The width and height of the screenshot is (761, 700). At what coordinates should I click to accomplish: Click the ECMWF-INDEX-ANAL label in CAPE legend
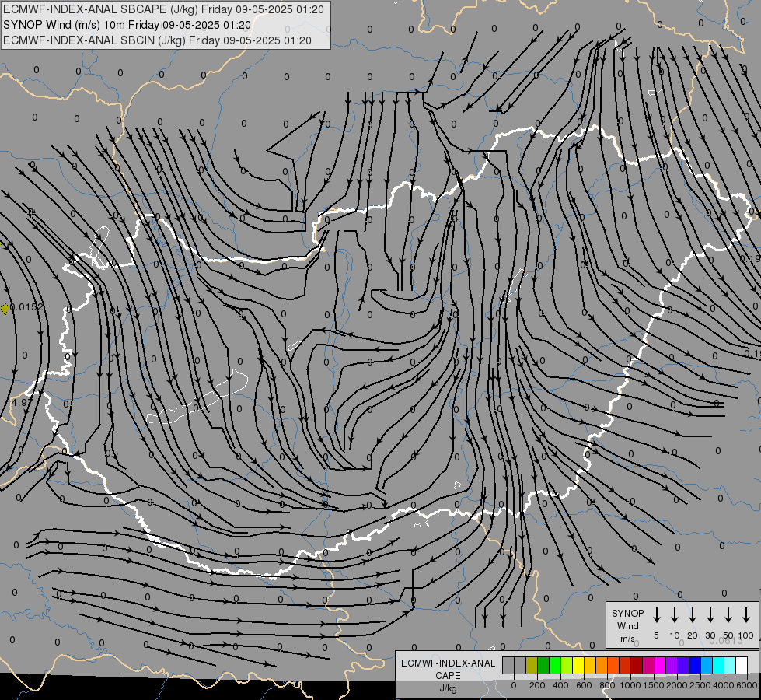click(448, 663)
